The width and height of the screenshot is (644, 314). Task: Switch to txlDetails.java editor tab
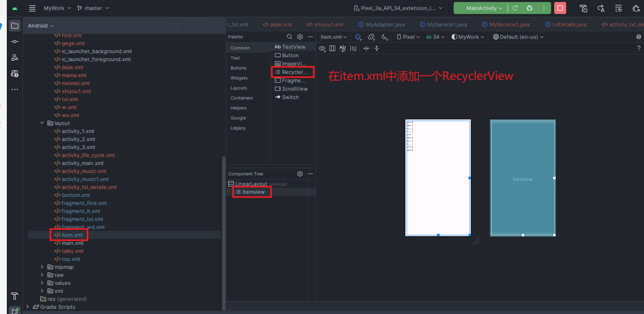(x=565, y=24)
